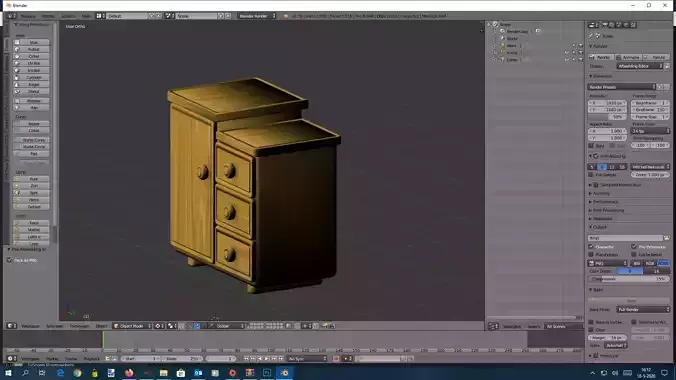
Task: Add a Zon (sun) lamp
Action: (31, 185)
